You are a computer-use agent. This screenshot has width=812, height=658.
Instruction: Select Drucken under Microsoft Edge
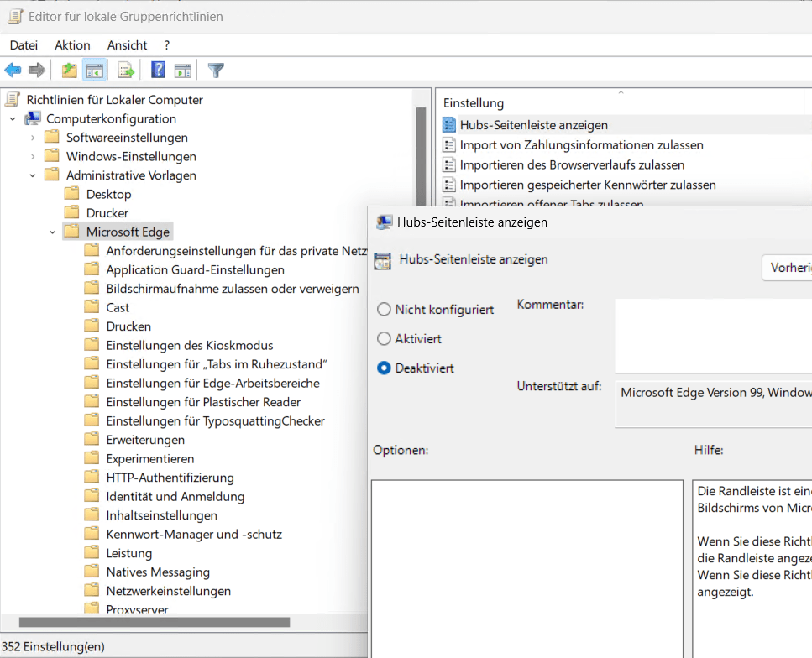click(128, 326)
